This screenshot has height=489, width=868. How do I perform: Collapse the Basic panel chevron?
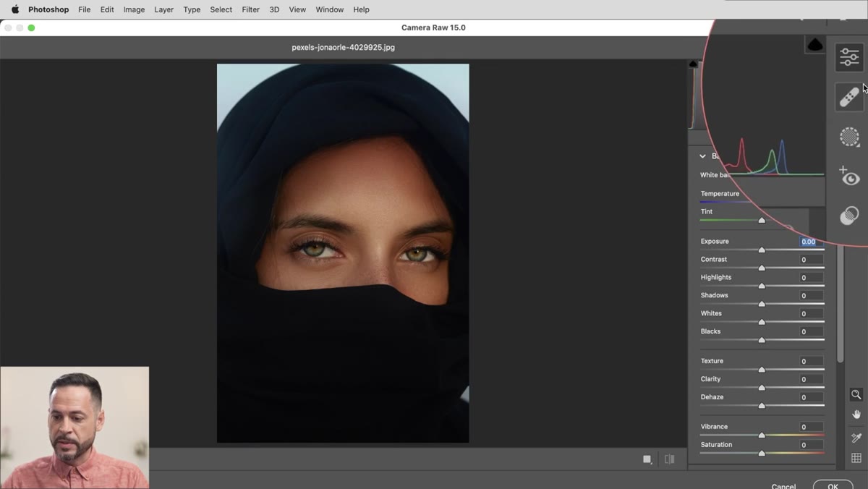tap(702, 156)
